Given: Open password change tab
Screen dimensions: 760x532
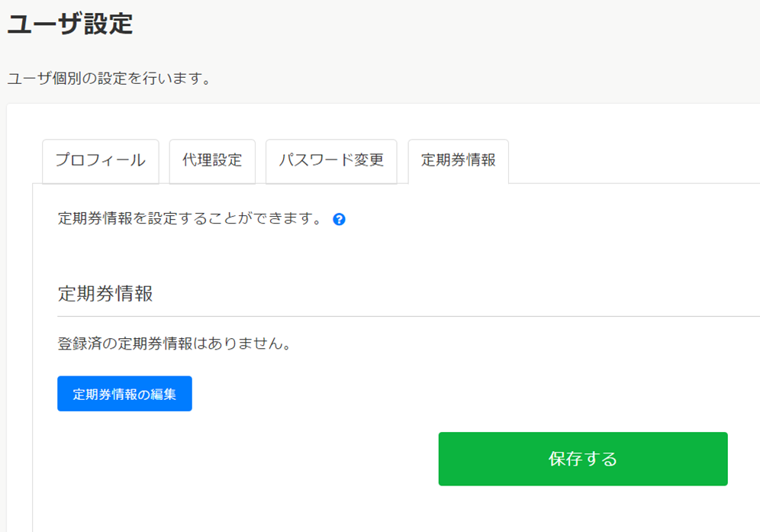Looking at the screenshot, I should pos(331,161).
